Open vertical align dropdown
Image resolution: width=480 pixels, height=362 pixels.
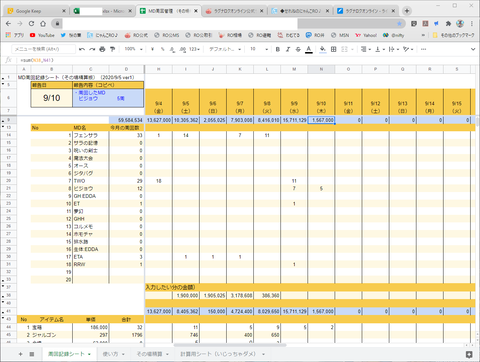point(380,49)
